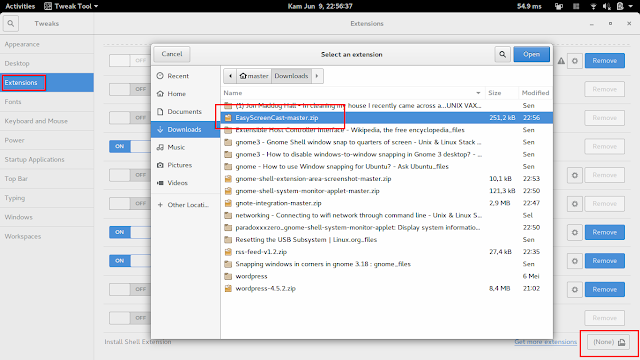The image size is (640, 360).
Task: Open the Desktop tweaks section
Action: click(47, 63)
